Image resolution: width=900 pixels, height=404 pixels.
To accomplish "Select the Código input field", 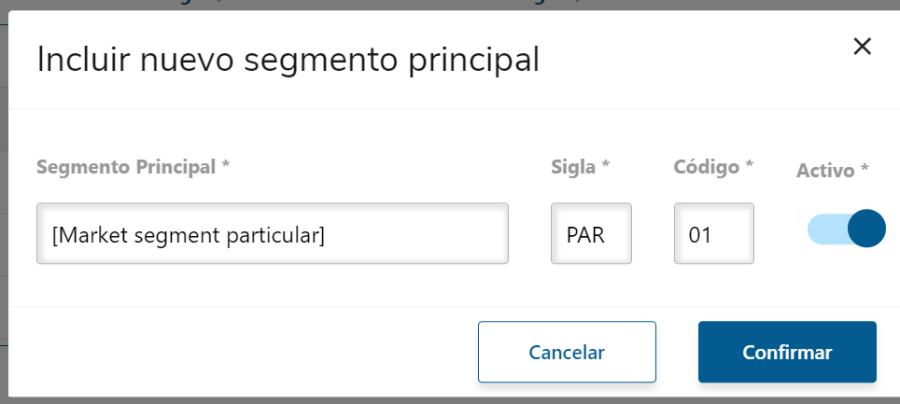I will (713, 234).
